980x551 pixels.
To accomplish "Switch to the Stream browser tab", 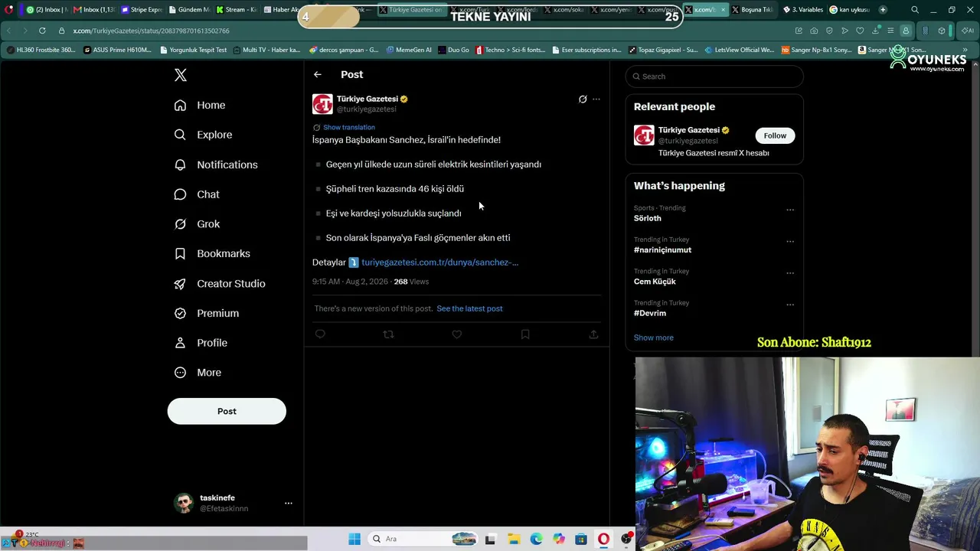I will [236, 10].
